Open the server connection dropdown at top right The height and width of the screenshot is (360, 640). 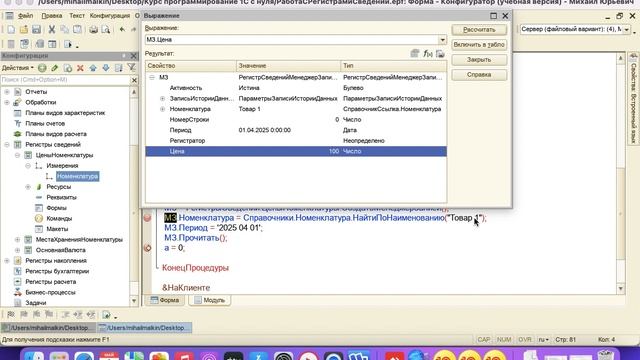pyautogui.click(x=627, y=29)
